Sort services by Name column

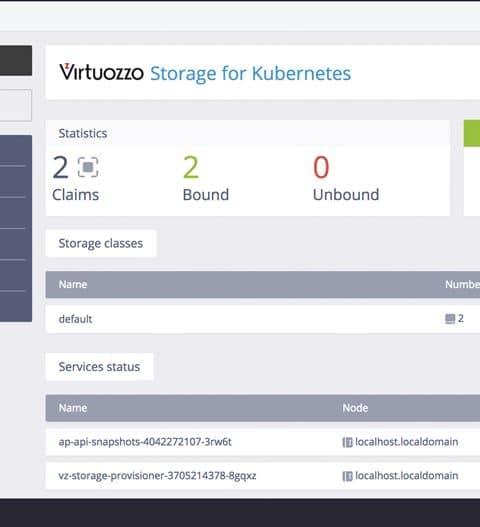coord(73,408)
